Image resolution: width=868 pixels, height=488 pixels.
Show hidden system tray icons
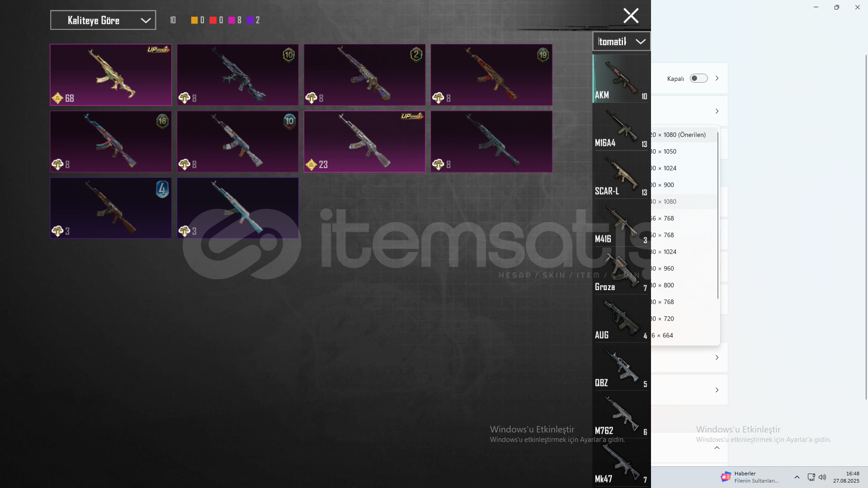point(797,477)
